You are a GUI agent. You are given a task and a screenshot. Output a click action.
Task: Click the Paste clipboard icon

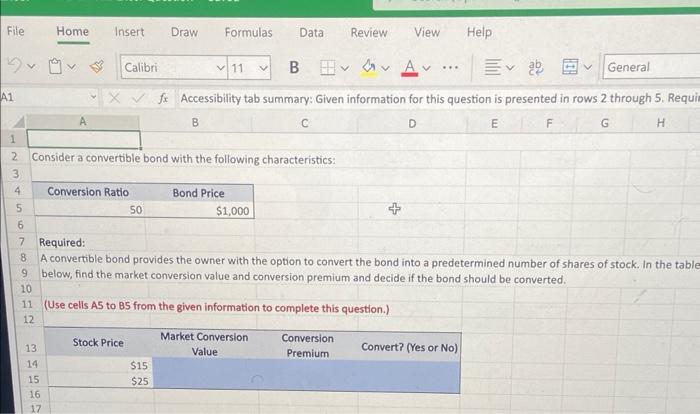point(54,67)
